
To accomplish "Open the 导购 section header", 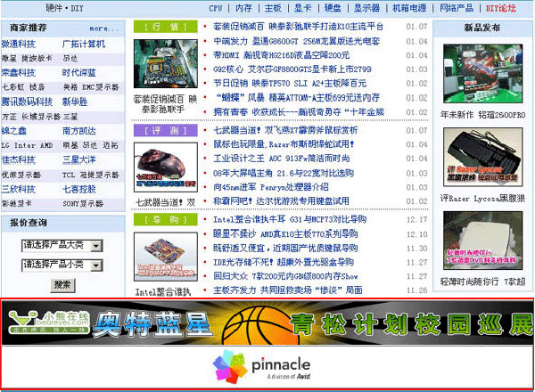I will point(166,219).
